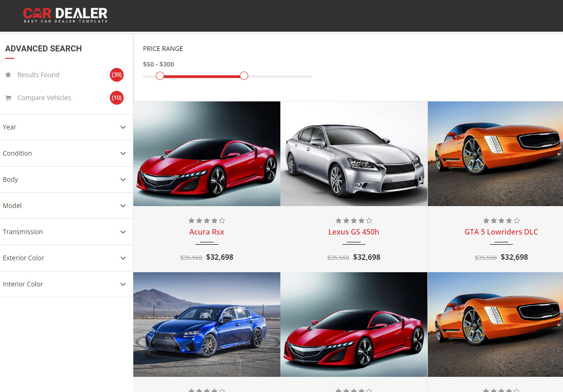Expand the Interior Color filter
This screenshot has height=392, width=563.
67,284
